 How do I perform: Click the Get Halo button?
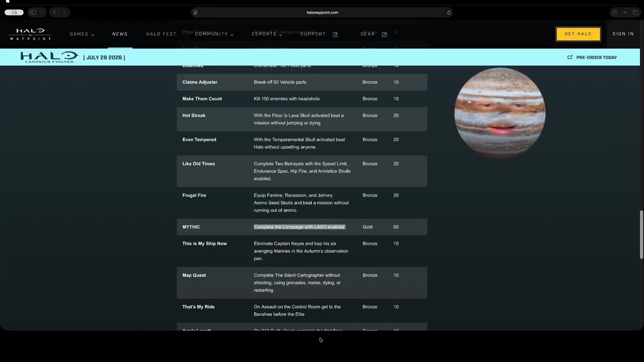click(x=578, y=34)
